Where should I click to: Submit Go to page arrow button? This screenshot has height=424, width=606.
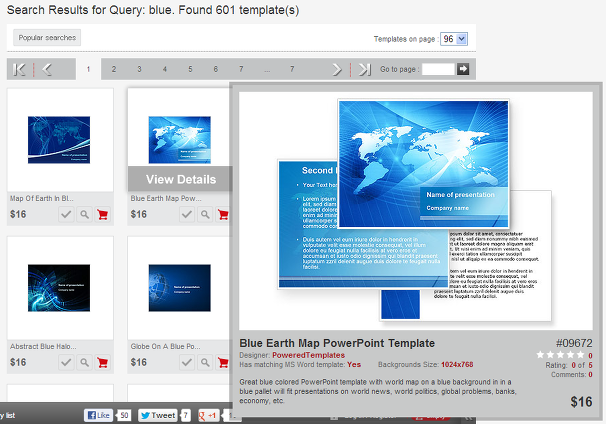[463, 69]
